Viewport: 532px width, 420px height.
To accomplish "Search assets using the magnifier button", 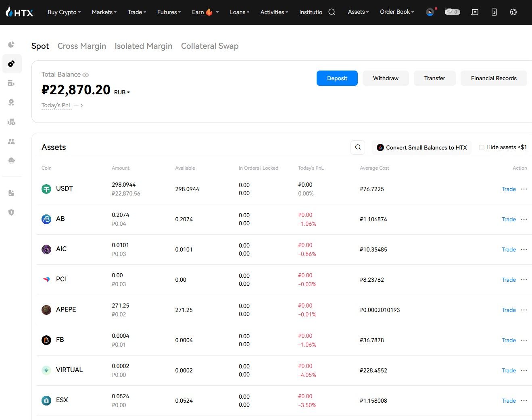I will (x=358, y=148).
